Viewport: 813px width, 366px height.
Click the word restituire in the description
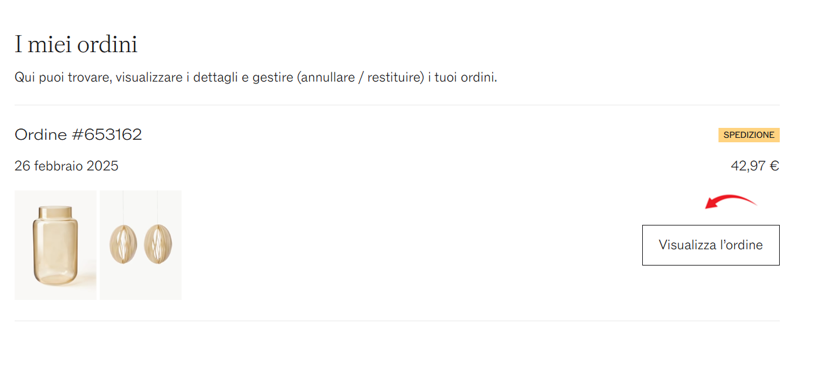(395, 78)
